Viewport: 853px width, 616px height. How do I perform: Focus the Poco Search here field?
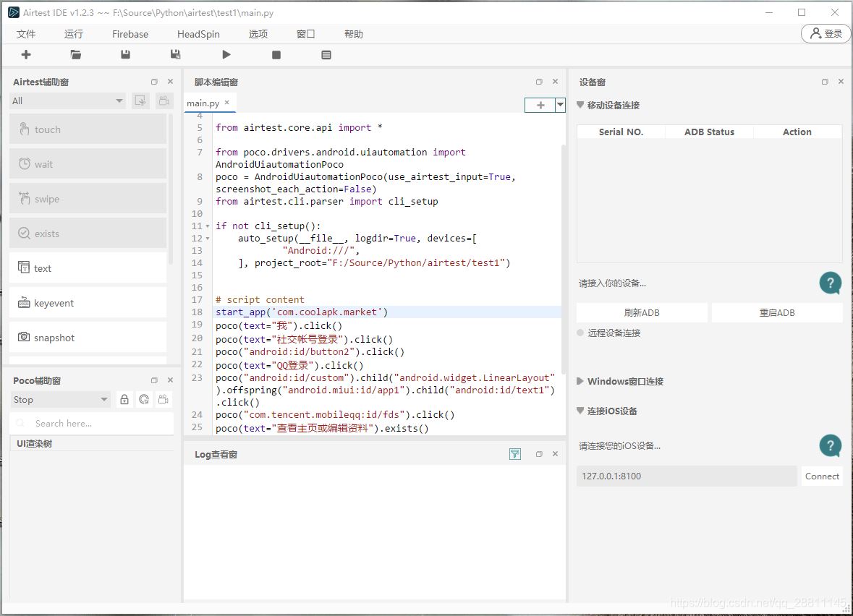[91, 423]
